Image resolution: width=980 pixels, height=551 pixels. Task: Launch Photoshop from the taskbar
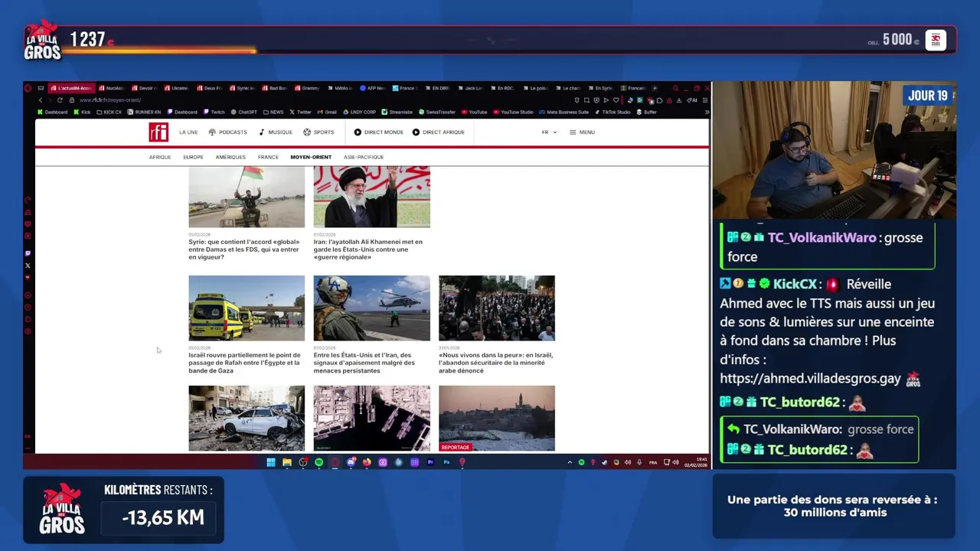tap(446, 462)
